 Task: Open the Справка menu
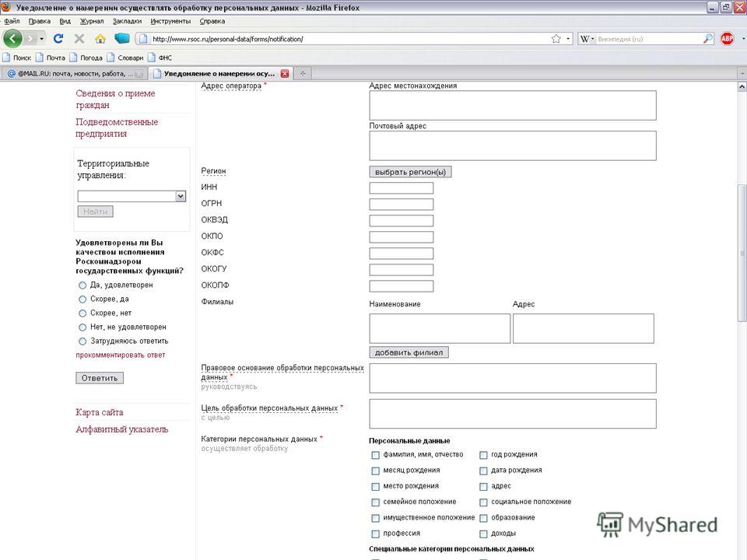click(x=212, y=21)
